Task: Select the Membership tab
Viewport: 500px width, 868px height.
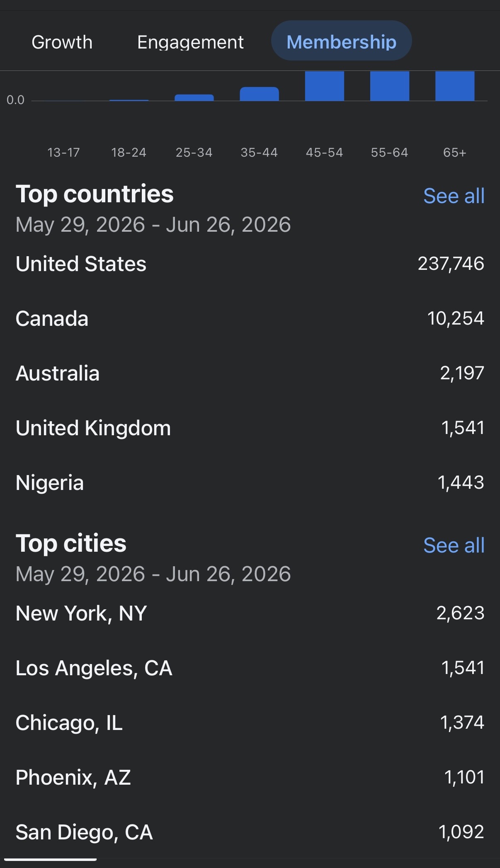Action: tap(341, 41)
